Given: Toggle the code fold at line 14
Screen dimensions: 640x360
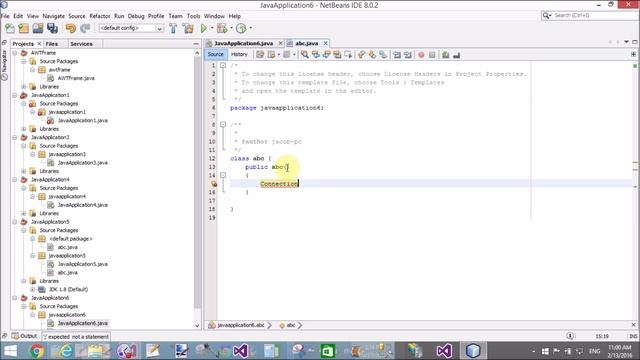Looking at the screenshot, I should [x=223, y=175].
